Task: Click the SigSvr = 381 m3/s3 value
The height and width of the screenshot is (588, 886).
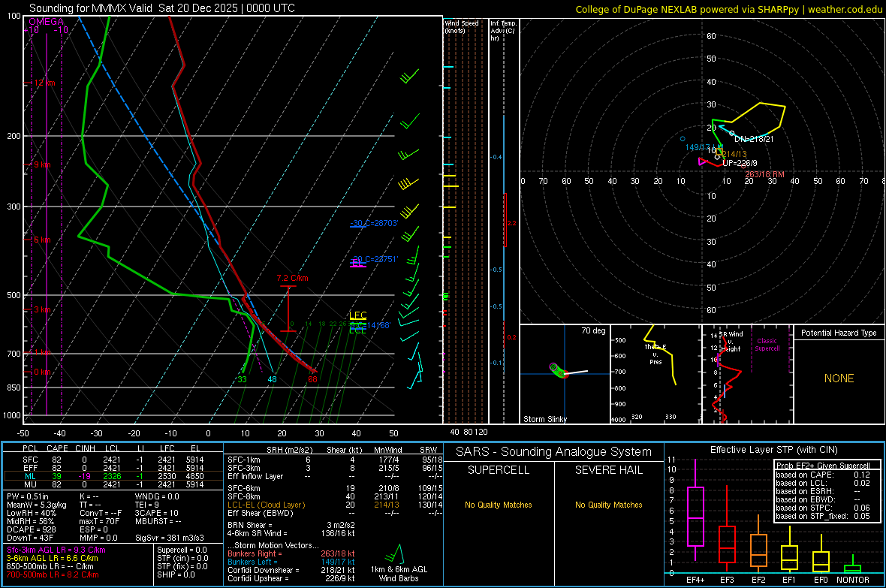Action: click(x=170, y=538)
